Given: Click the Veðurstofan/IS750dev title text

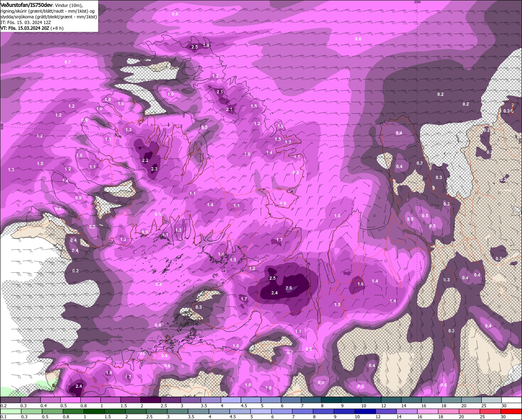Looking at the screenshot, I should click(x=27, y=5).
